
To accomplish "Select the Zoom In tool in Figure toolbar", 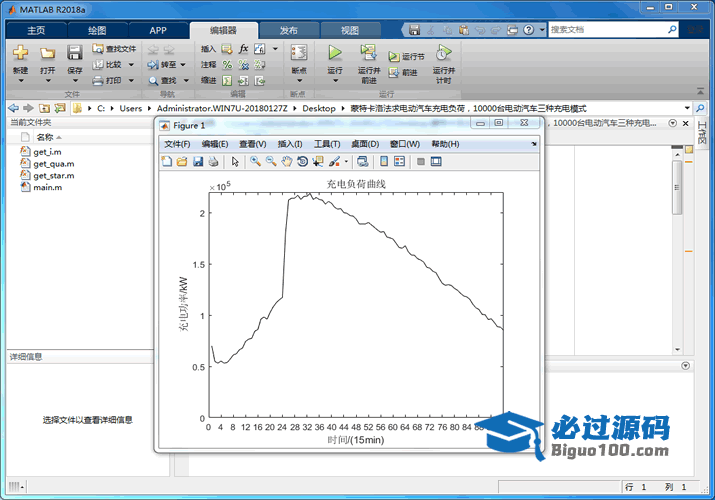I will tap(256, 161).
